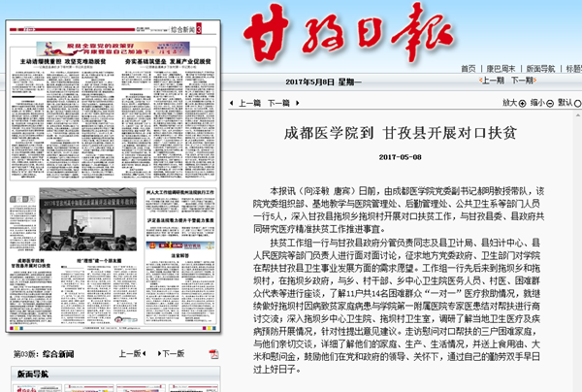The width and height of the screenshot is (582, 392).
Task: Click the 版面导航 panel header
Action: (115, 374)
